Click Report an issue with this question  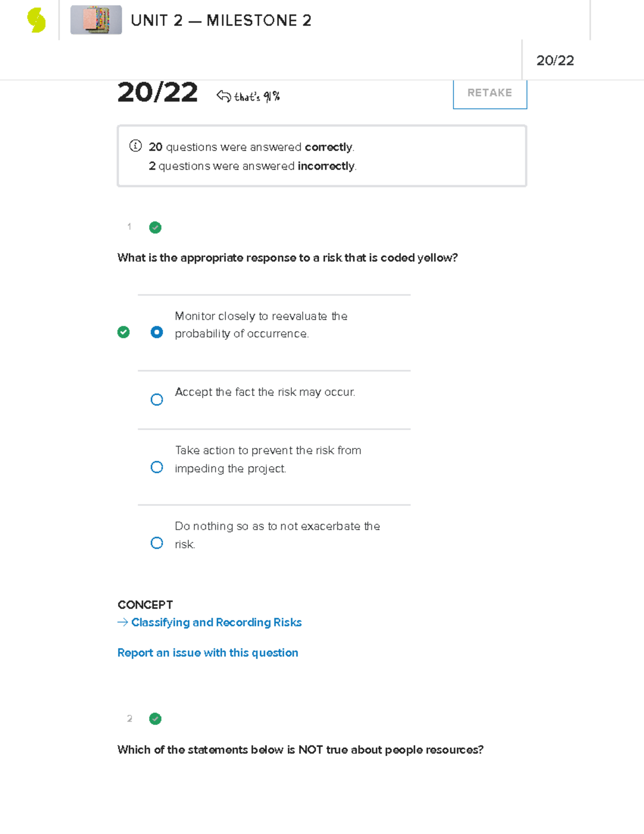click(207, 652)
